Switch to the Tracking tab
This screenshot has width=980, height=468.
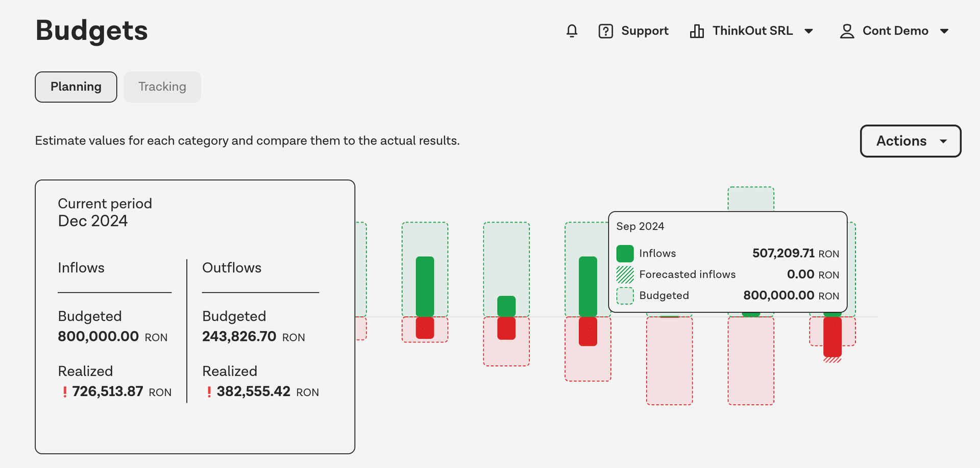coord(162,87)
